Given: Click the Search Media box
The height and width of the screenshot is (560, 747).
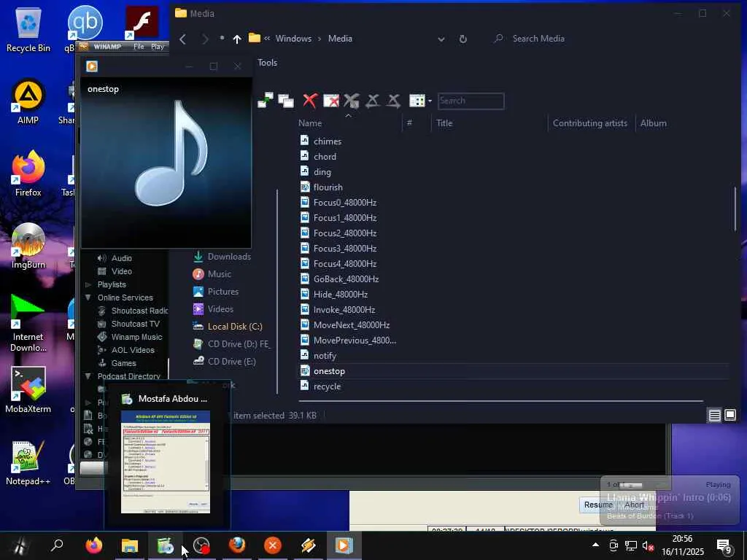Looking at the screenshot, I should (538, 39).
